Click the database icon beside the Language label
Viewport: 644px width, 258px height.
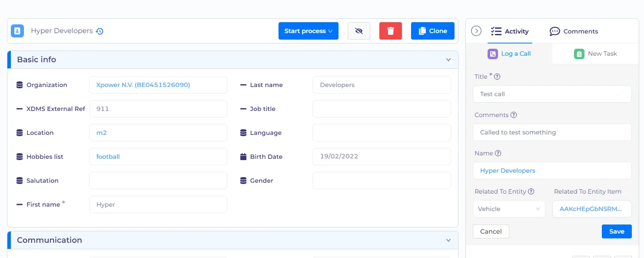(x=243, y=133)
